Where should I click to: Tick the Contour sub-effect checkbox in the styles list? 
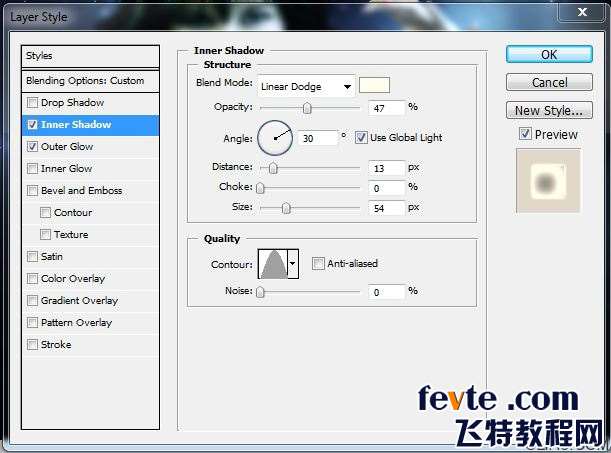coord(45,213)
